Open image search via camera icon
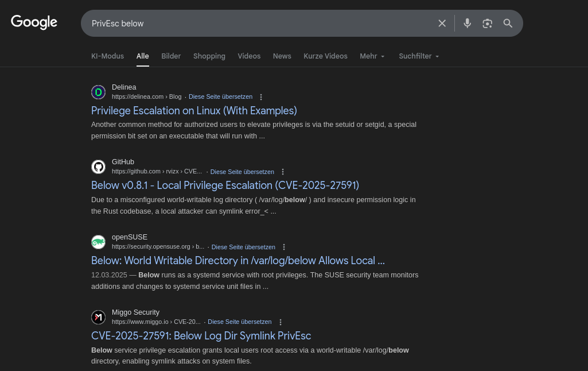The width and height of the screenshot is (588, 371). click(x=487, y=24)
